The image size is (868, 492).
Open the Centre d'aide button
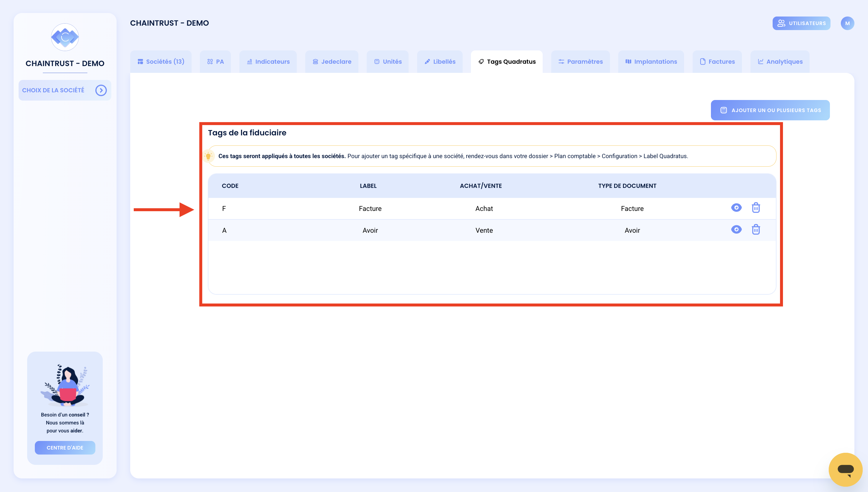65,448
